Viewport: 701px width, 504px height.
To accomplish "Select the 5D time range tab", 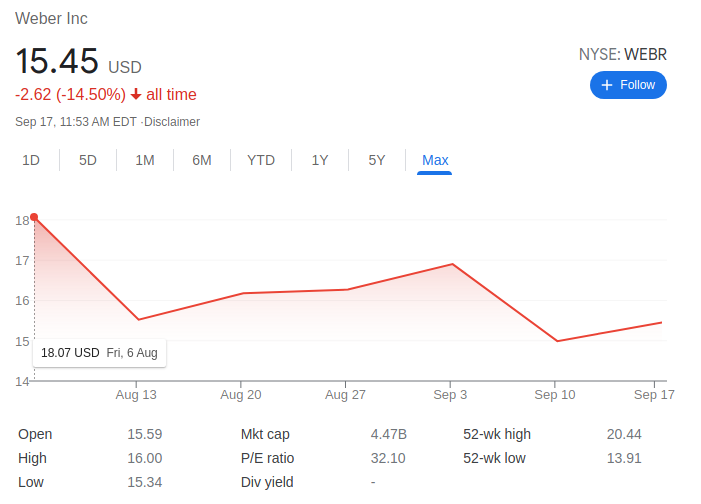I will 88,160.
